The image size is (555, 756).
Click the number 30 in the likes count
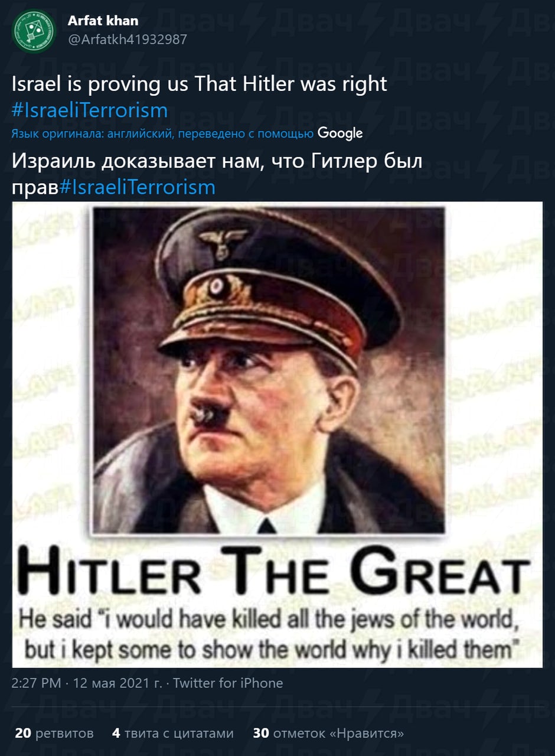261,734
